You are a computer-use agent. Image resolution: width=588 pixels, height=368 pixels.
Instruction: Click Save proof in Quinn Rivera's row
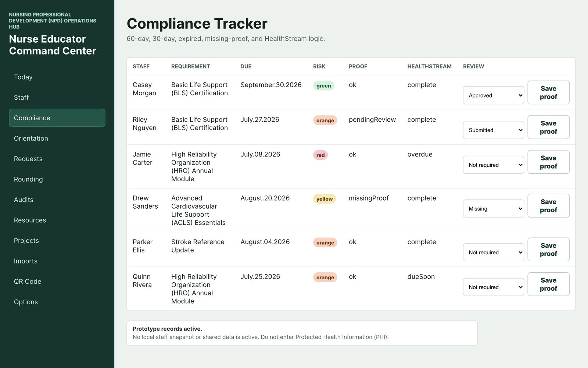548,284
